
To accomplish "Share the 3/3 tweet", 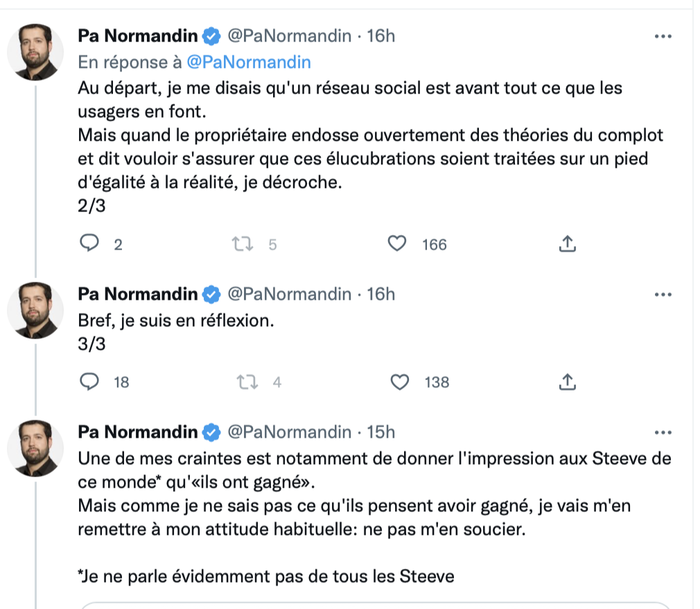I will point(568,382).
